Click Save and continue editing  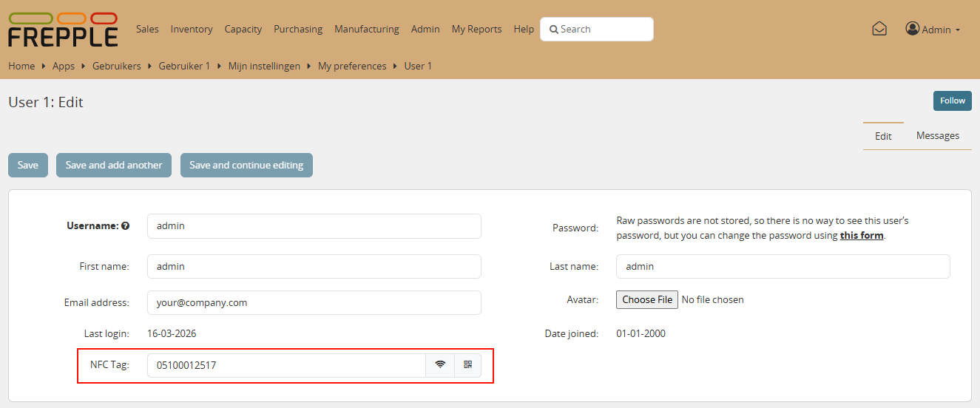(x=246, y=166)
